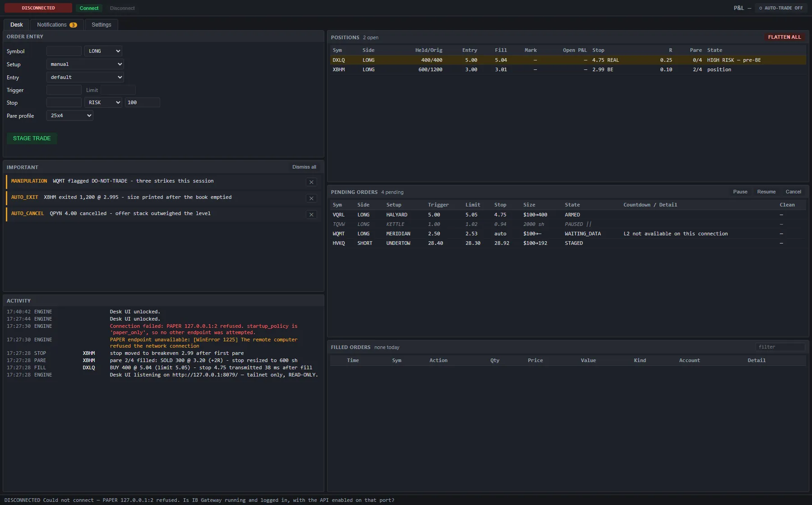
Task: Click the DISCONNECTED status indicator
Action: point(38,8)
